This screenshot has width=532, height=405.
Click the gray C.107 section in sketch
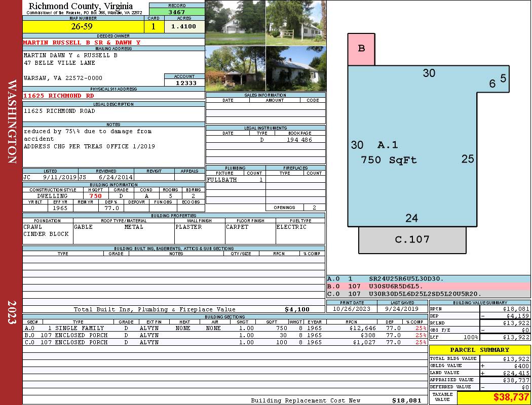(x=412, y=240)
